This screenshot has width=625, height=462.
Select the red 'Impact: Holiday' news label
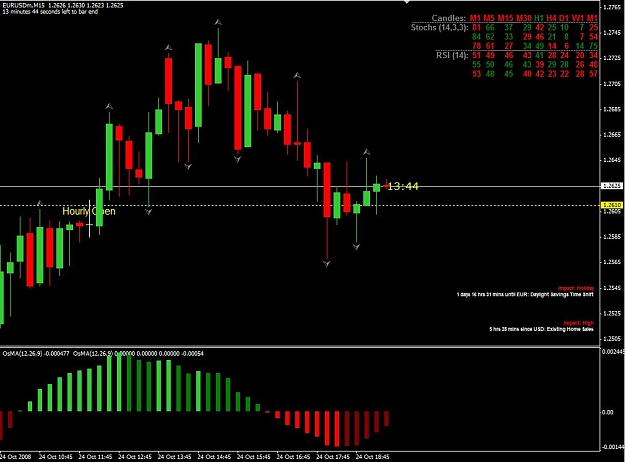(x=576, y=288)
